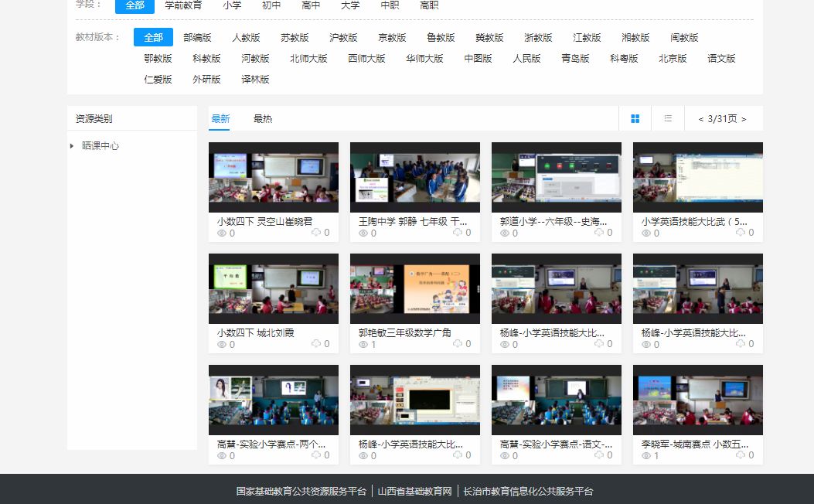814x504 pixels.
Task: Click cloud icon under 王陶中学 郭静 七年级
Action: tap(458, 232)
